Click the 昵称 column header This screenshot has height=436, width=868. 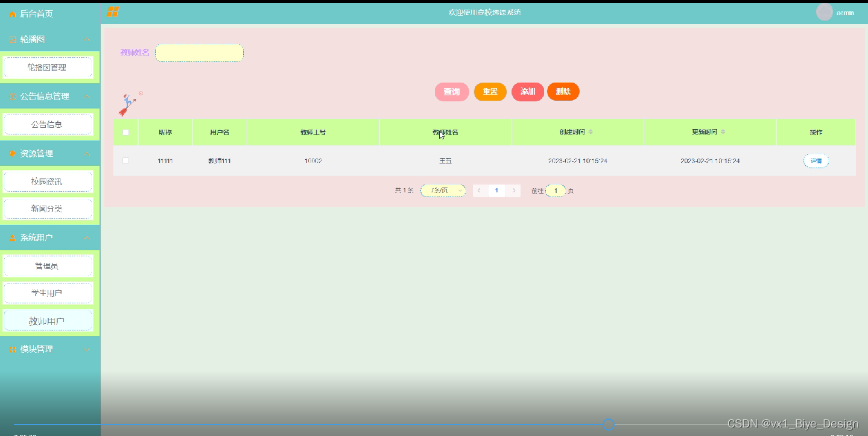(165, 132)
